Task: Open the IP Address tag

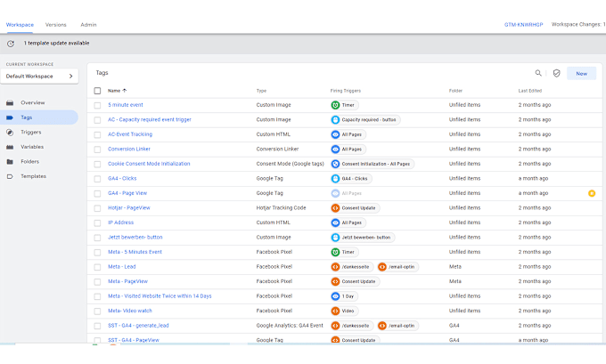Action: (120, 222)
